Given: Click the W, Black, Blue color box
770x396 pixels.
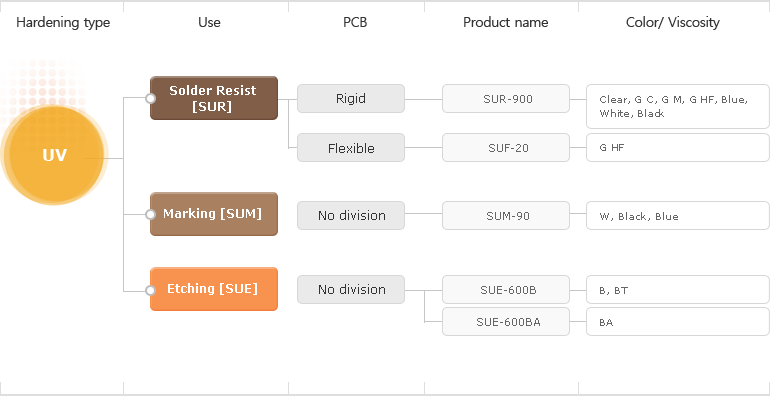Looking at the screenshot, I should click(x=678, y=215).
